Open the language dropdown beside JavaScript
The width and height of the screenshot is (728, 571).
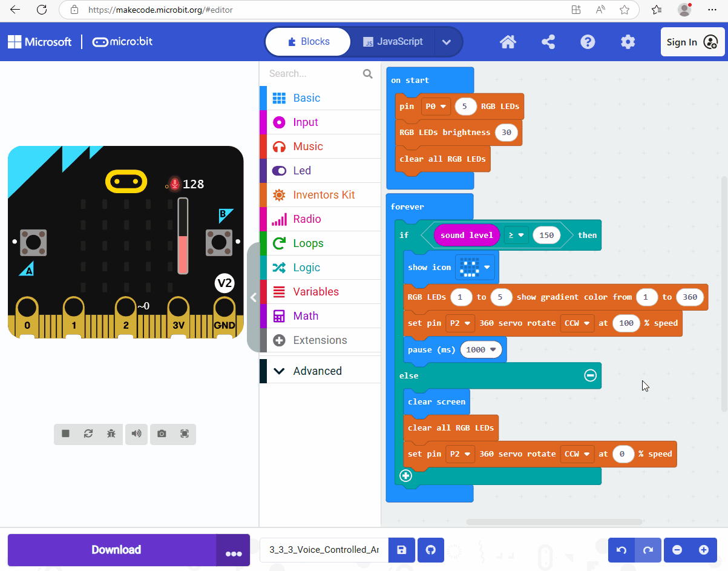447,42
